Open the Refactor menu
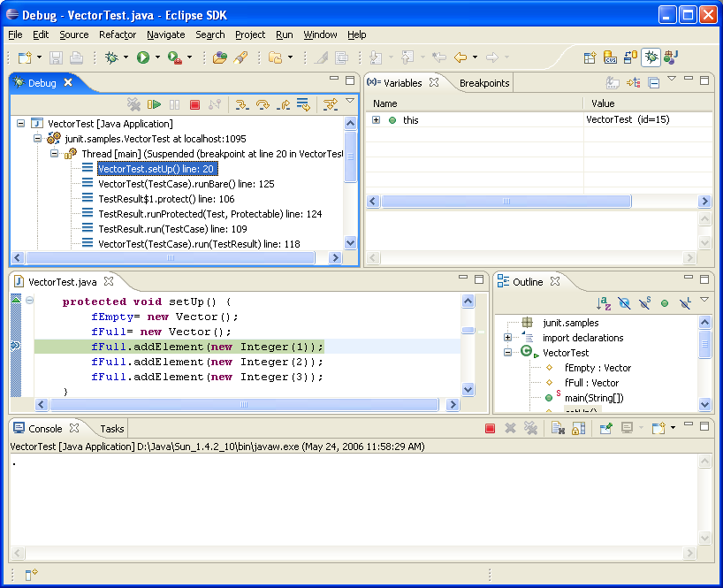 click(118, 34)
